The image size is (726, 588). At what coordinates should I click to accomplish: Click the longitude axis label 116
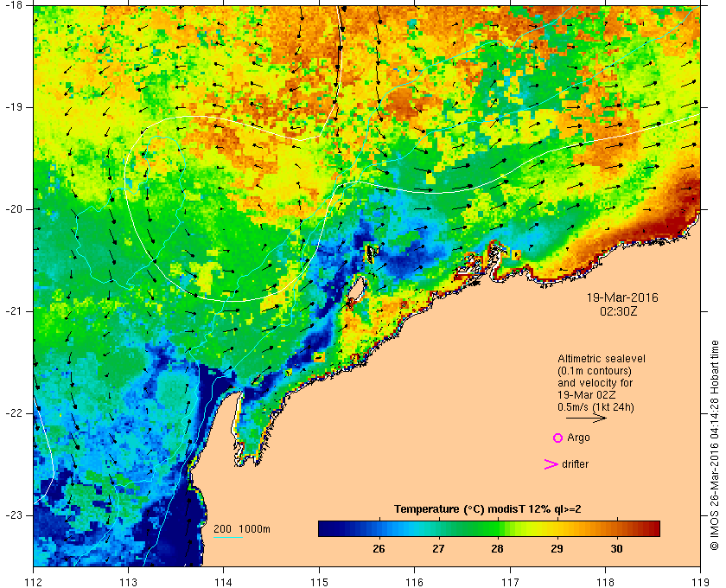[414, 582]
